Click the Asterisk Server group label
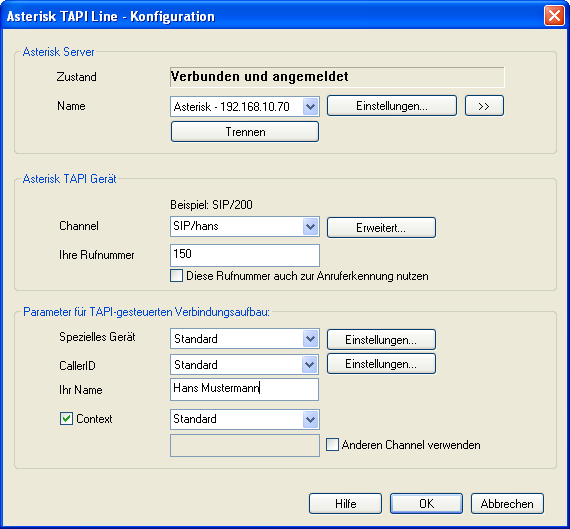This screenshot has width=570, height=529. tap(59, 52)
